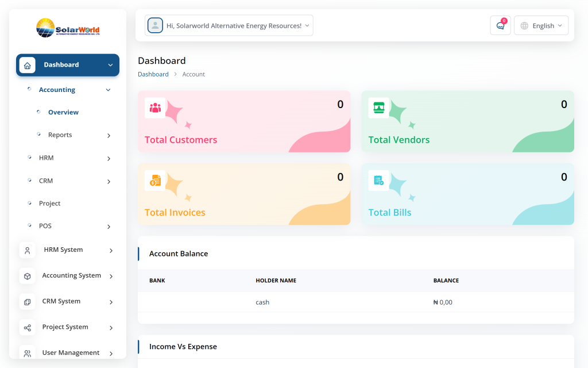Viewport: 588px width, 368px height.
Task: Click the Project System share icon
Action: coord(28,328)
